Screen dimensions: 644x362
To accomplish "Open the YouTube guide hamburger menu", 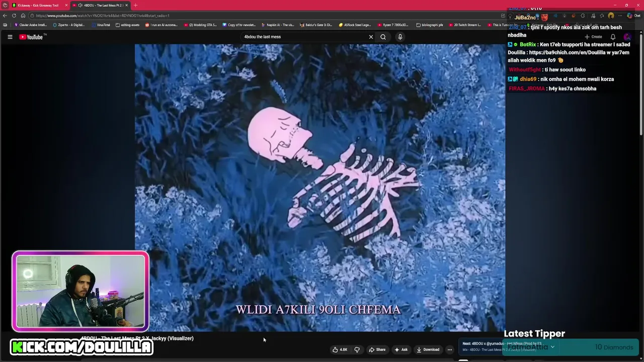I will point(10,37).
